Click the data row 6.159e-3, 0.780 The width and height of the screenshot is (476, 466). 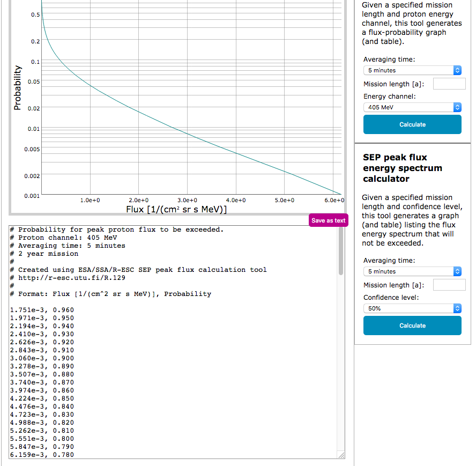[x=42, y=455]
